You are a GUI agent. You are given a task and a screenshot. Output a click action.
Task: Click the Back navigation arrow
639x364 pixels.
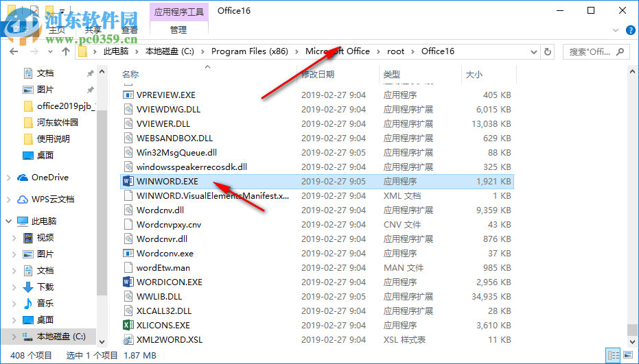click(x=14, y=51)
